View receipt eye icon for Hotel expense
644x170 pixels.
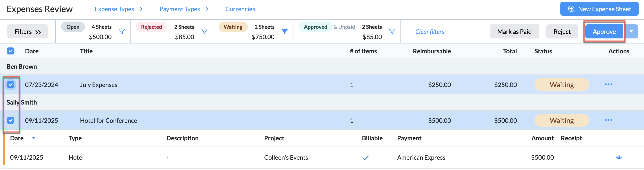point(619,157)
